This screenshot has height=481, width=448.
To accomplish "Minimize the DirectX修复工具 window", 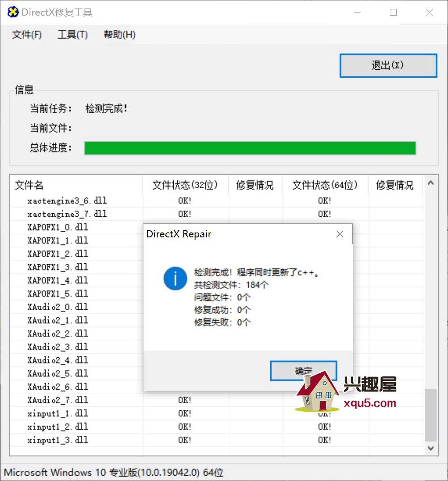I will pyautogui.click(x=357, y=12).
